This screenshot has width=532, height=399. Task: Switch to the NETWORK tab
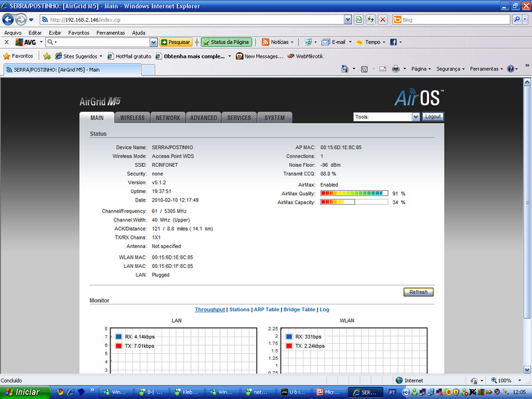coord(168,118)
